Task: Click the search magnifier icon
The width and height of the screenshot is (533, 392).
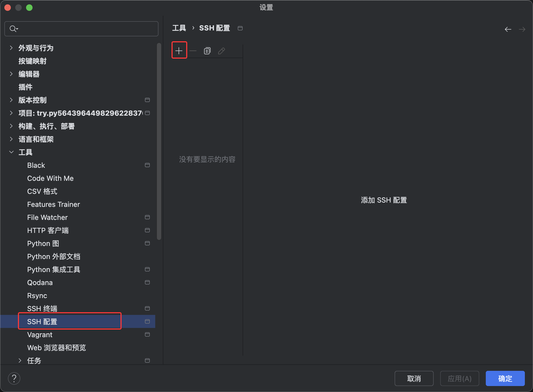Action: click(x=13, y=29)
